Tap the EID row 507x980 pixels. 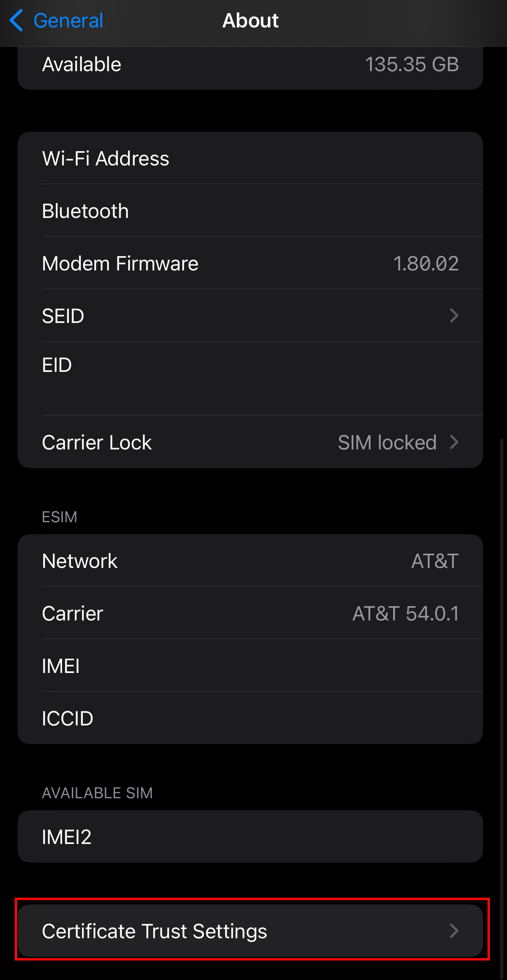[x=250, y=378]
